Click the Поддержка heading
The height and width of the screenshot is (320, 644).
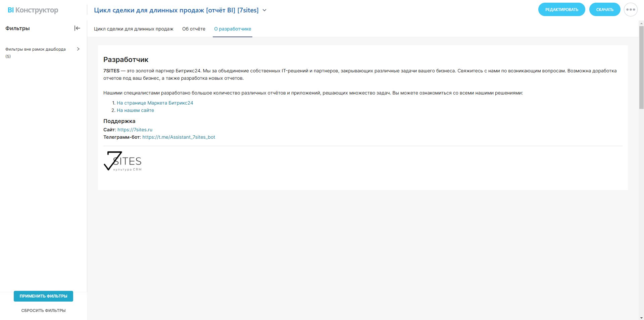(x=119, y=121)
